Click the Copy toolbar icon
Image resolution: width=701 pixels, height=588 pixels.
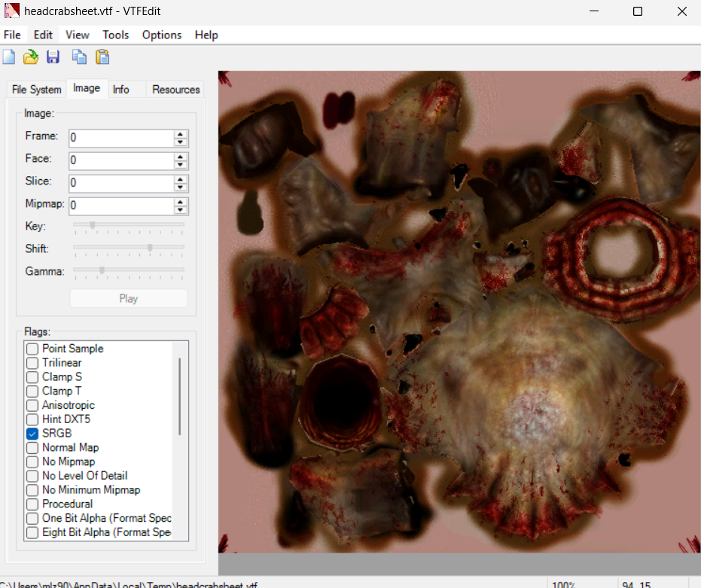80,57
